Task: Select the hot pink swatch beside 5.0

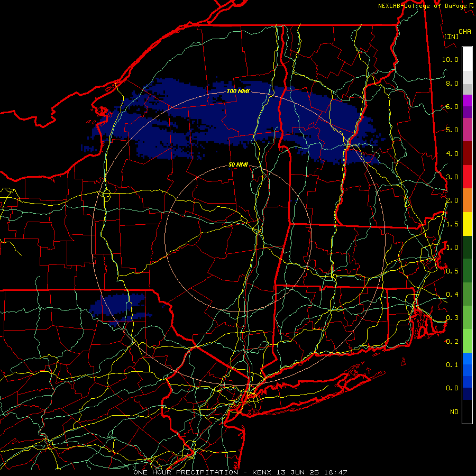Action: [x=467, y=130]
